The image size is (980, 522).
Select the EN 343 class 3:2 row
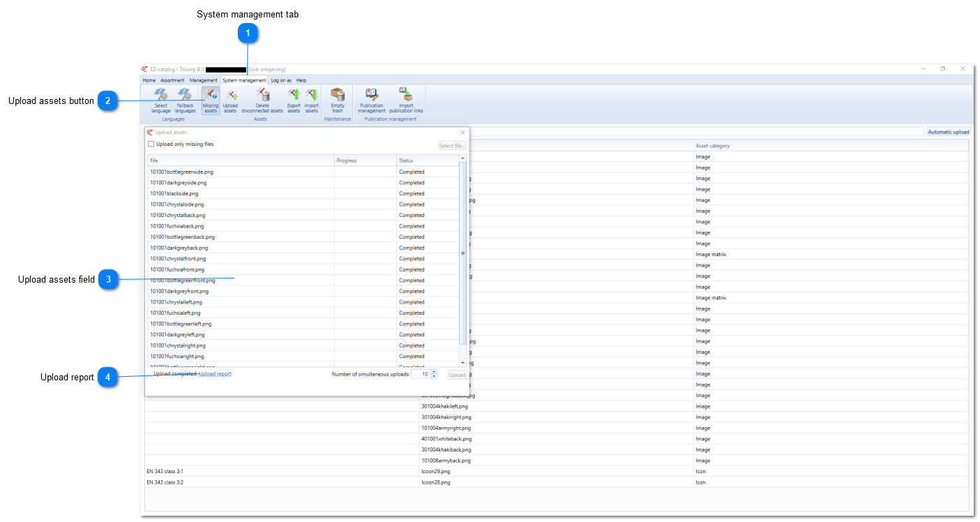[x=557, y=482]
